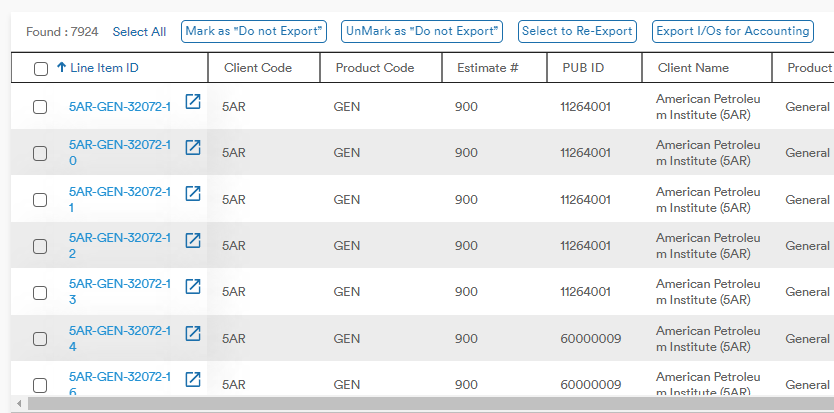The image size is (834, 413).
Task: Open external link icon for 5AR-GEN-32072-12
Action: tap(193, 241)
